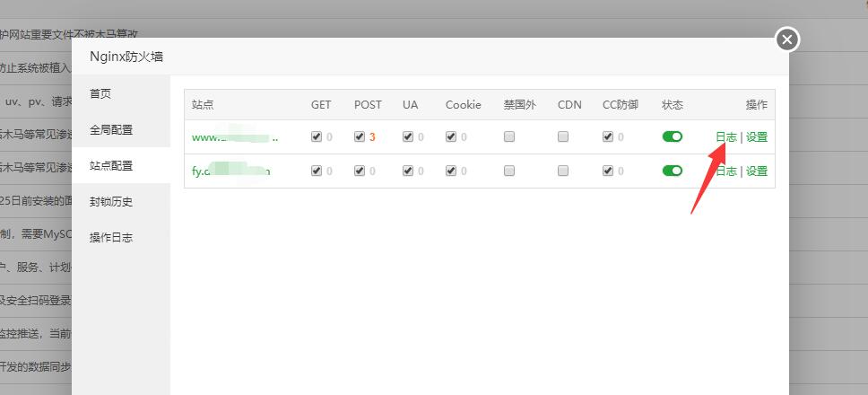Enable 禁国外 for the www site
This screenshot has height=395, width=868.
pos(509,136)
